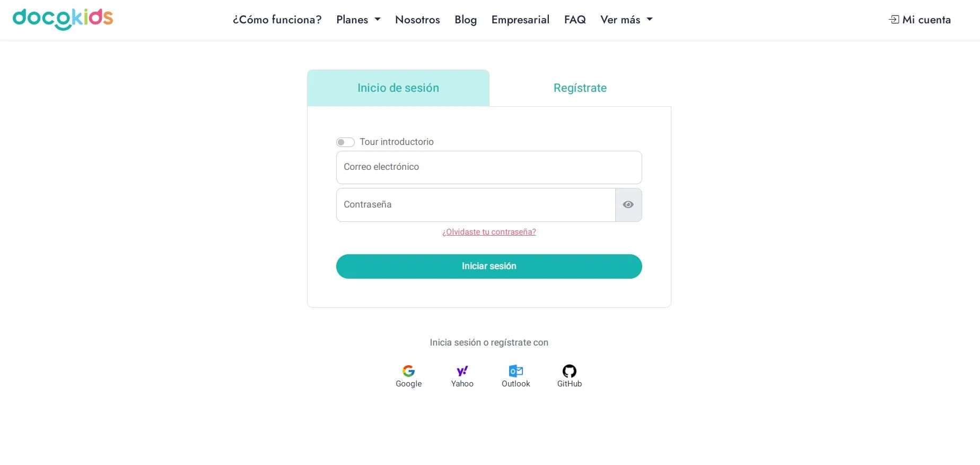Switch to the Regístrate tab
980x465 pixels.
coord(580,88)
